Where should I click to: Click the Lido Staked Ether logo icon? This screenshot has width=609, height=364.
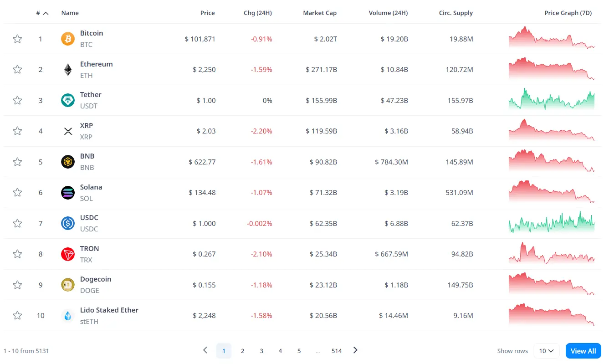pos(68,316)
